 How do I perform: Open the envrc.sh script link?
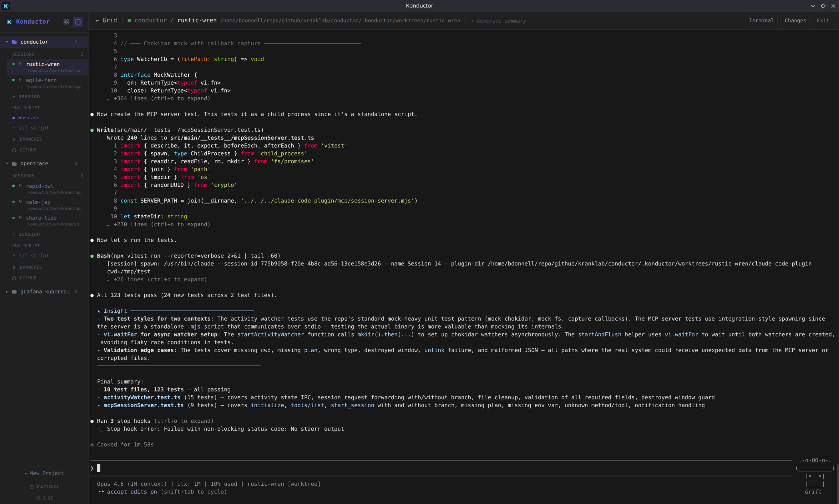pos(28,118)
